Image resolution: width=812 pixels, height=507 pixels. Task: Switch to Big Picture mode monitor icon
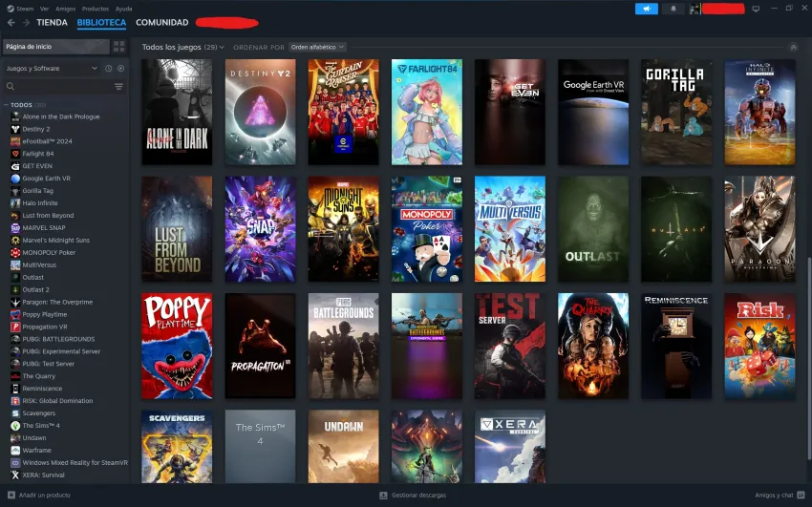click(757, 9)
